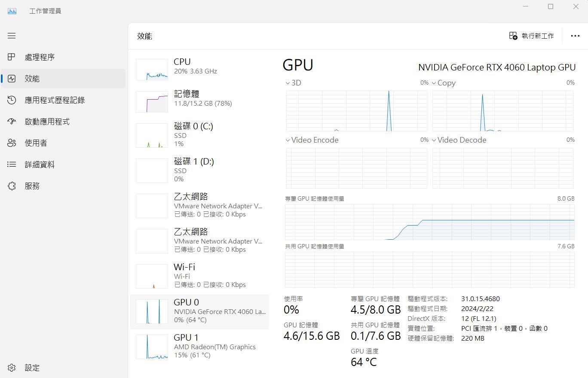588x378 pixels.
Task: Select the CPU mini graph thumbnail
Action: 152,70
